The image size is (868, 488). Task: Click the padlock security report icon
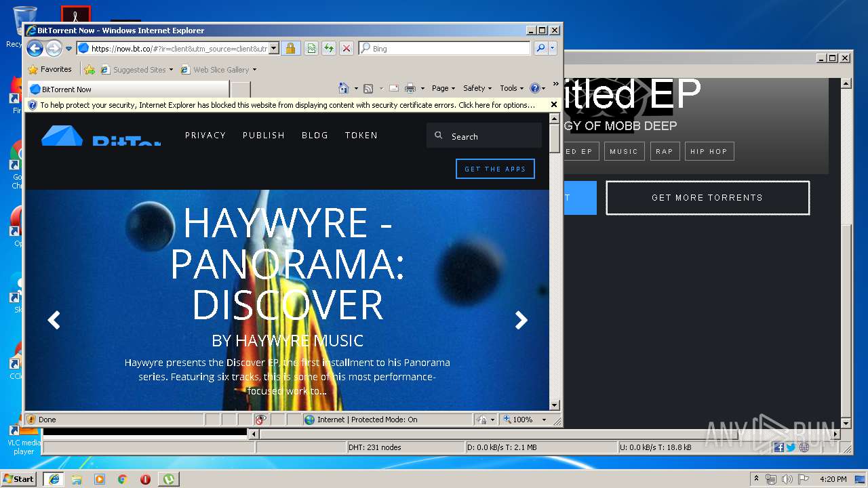coord(290,48)
